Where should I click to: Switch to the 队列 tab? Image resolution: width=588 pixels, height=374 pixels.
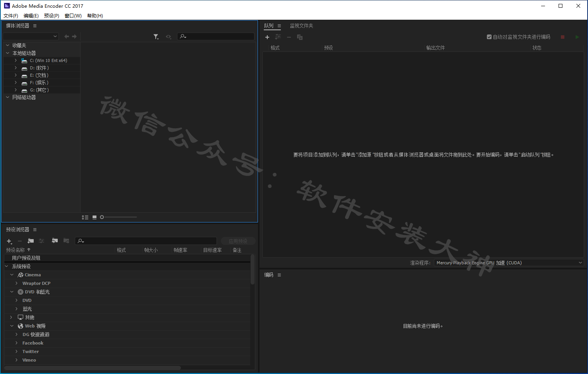pyautogui.click(x=269, y=26)
